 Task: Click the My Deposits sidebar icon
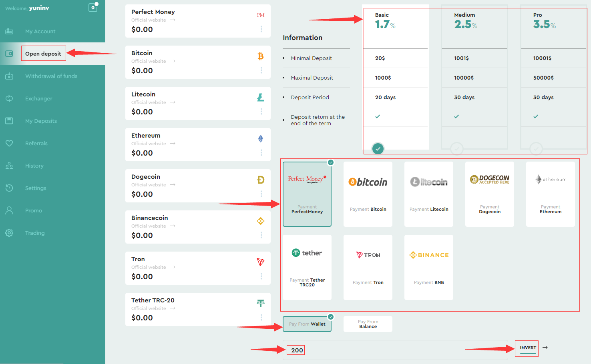(9, 121)
